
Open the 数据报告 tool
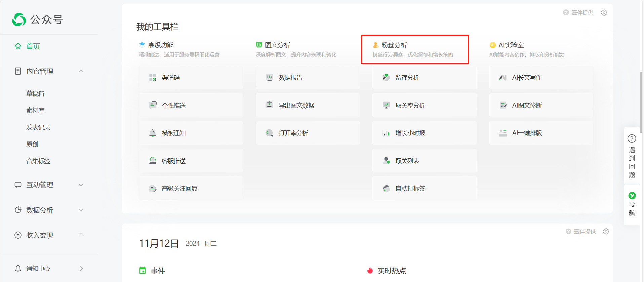pos(308,78)
